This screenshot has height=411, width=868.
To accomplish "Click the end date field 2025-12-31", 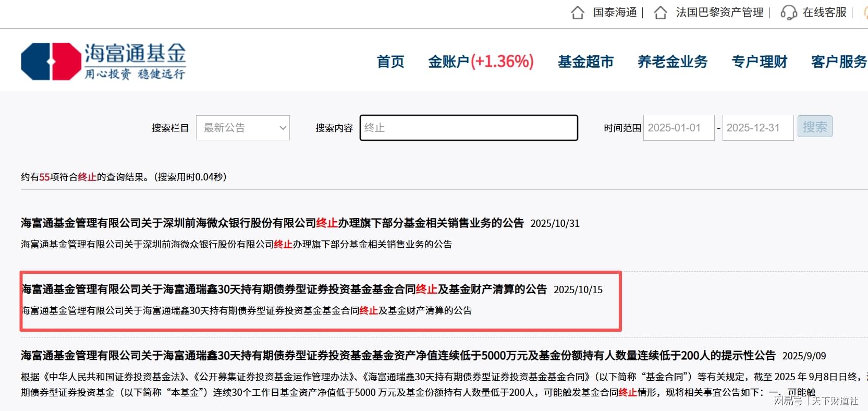I will tap(757, 128).
